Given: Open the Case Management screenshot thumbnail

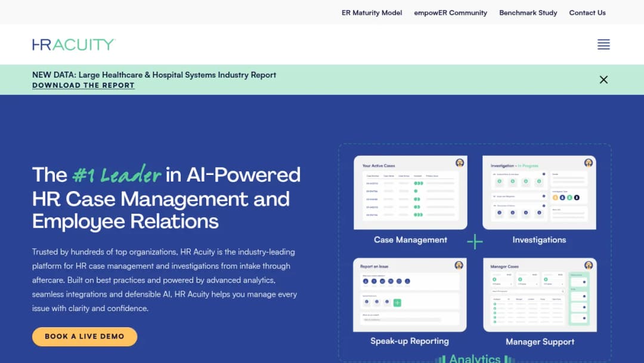Looking at the screenshot, I should tap(410, 192).
